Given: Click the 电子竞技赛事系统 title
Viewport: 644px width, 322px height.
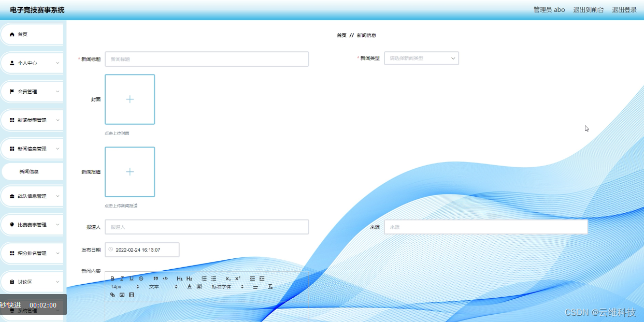Looking at the screenshot, I should pyautogui.click(x=37, y=10).
